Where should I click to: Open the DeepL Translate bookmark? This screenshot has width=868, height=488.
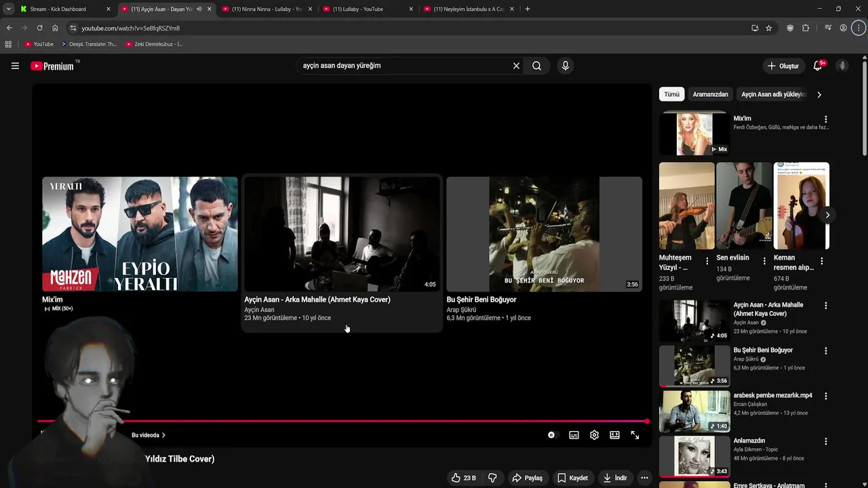tap(88, 44)
